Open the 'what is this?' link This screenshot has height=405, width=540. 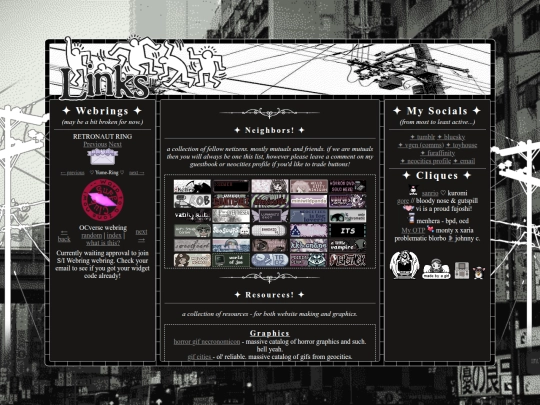click(x=103, y=243)
